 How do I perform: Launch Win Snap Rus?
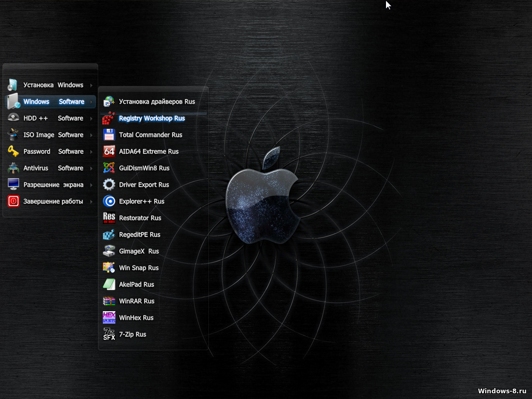(153, 268)
